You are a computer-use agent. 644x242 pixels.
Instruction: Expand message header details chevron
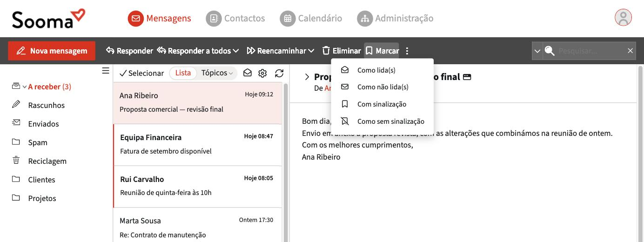pos(307,77)
